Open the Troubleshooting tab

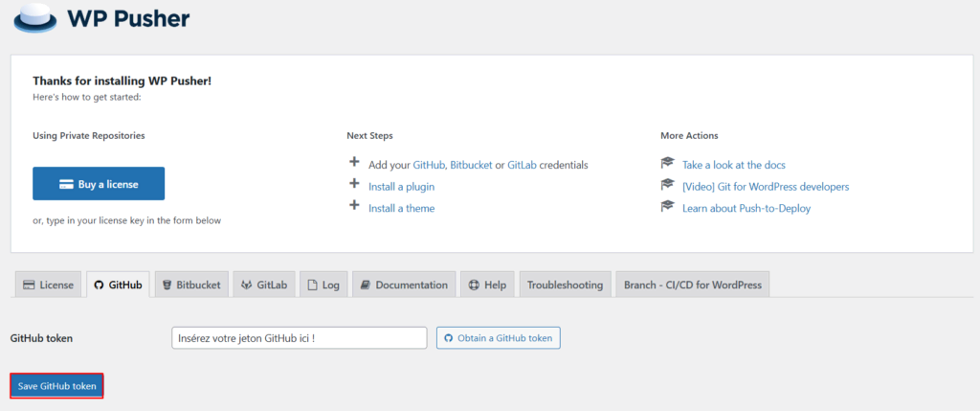[x=565, y=285]
